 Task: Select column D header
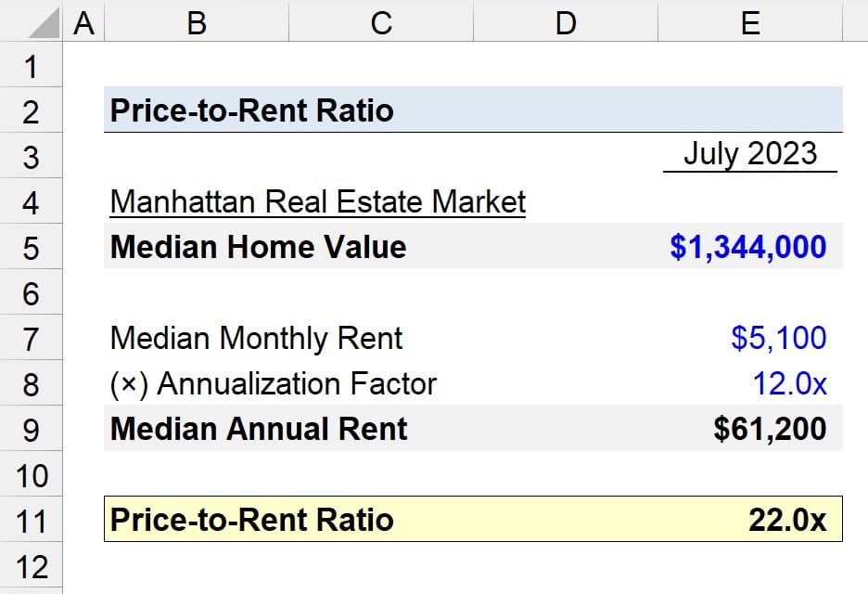click(x=566, y=20)
